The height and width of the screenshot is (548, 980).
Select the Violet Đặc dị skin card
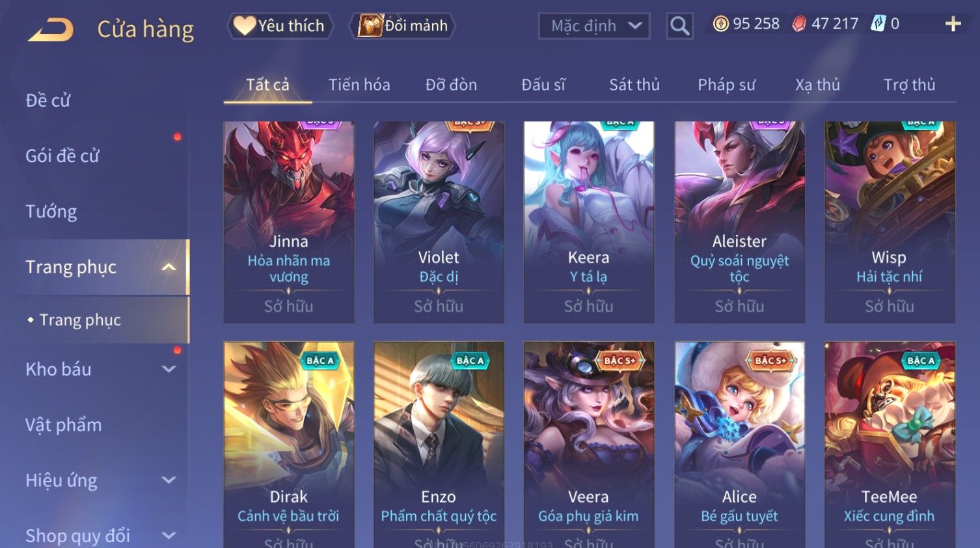point(439,222)
